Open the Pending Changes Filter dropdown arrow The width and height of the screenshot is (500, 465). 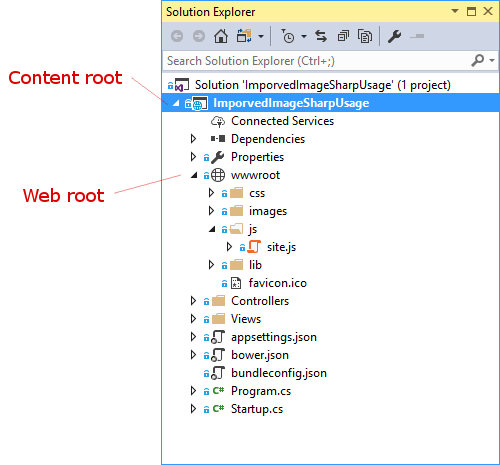click(x=304, y=36)
